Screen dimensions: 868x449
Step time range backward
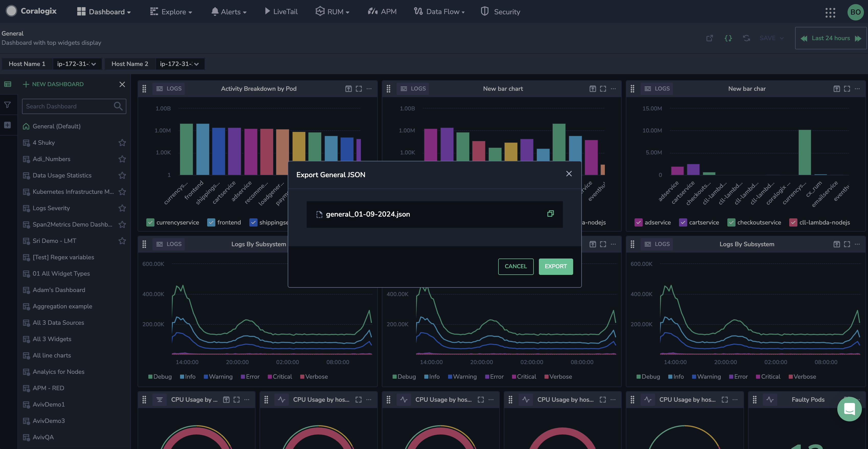click(x=804, y=38)
